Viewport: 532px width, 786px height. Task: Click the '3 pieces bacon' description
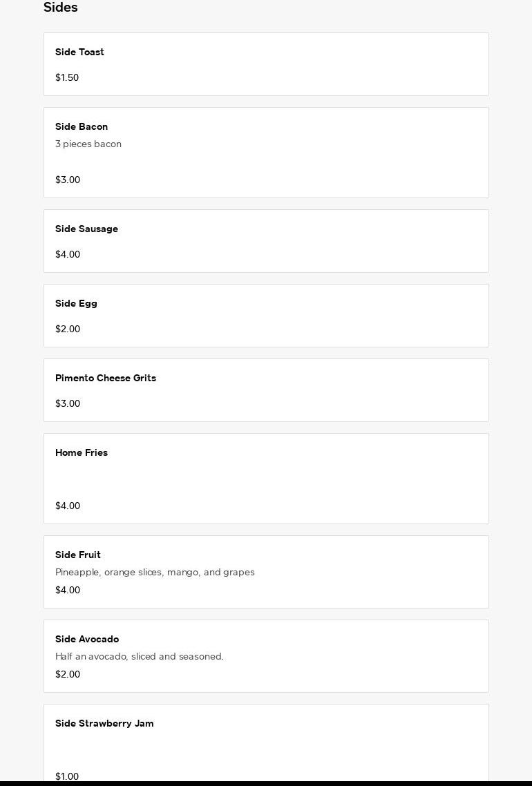point(88,144)
